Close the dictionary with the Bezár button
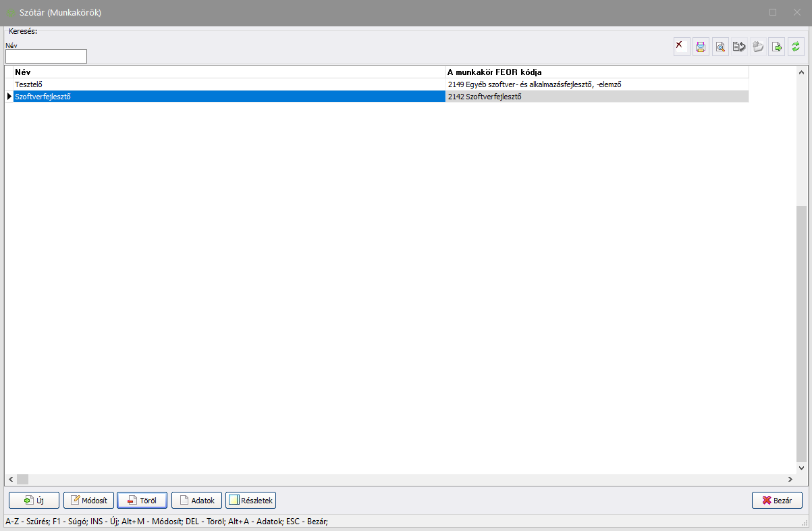The width and height of the screenshot is (812, 531). 777,501
